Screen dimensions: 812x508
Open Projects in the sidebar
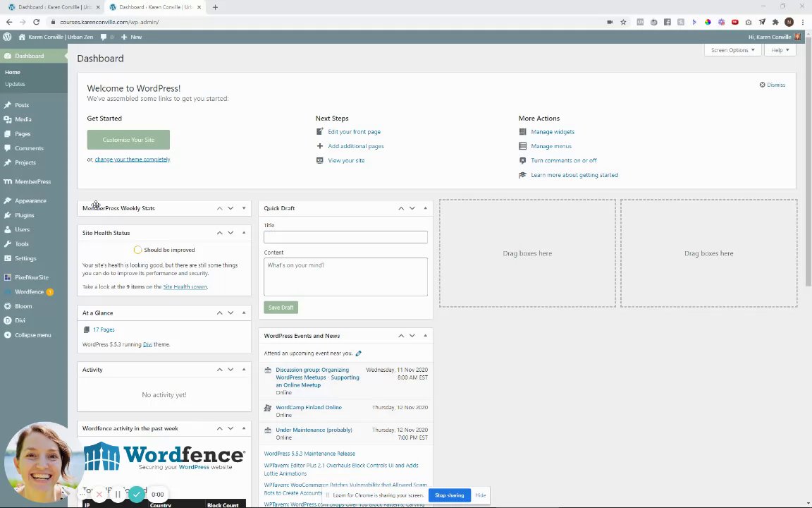[x=25, y=162]
